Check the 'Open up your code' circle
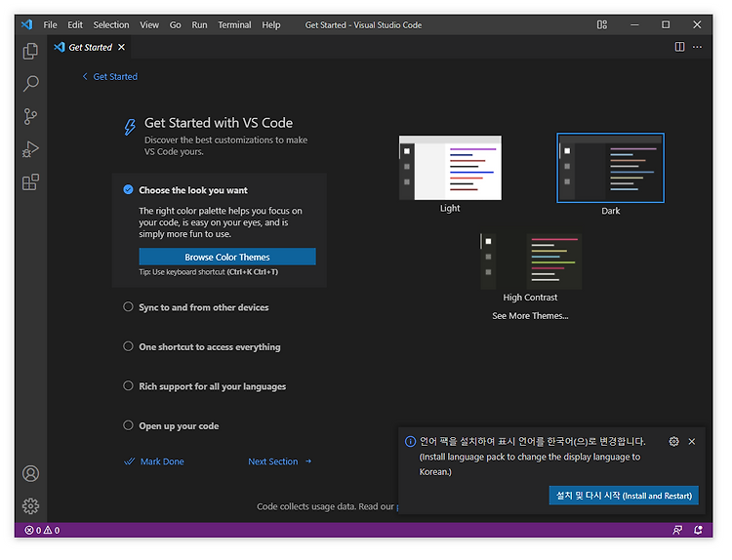732x560 pixels. coord(128,425)
